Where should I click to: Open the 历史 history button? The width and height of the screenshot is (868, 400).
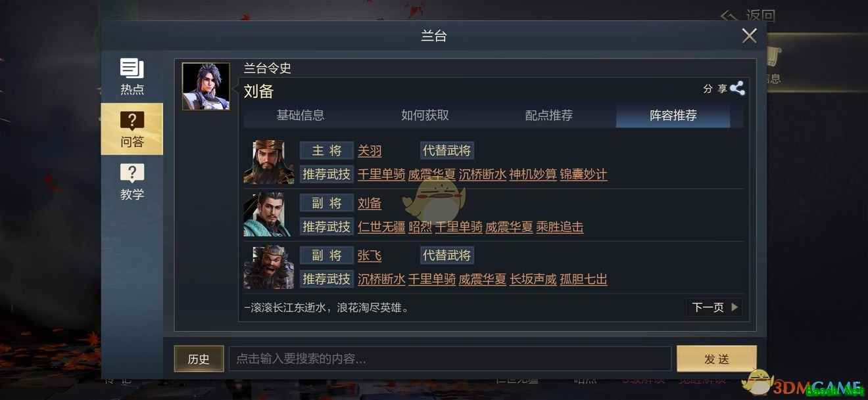tap(199, 359)
